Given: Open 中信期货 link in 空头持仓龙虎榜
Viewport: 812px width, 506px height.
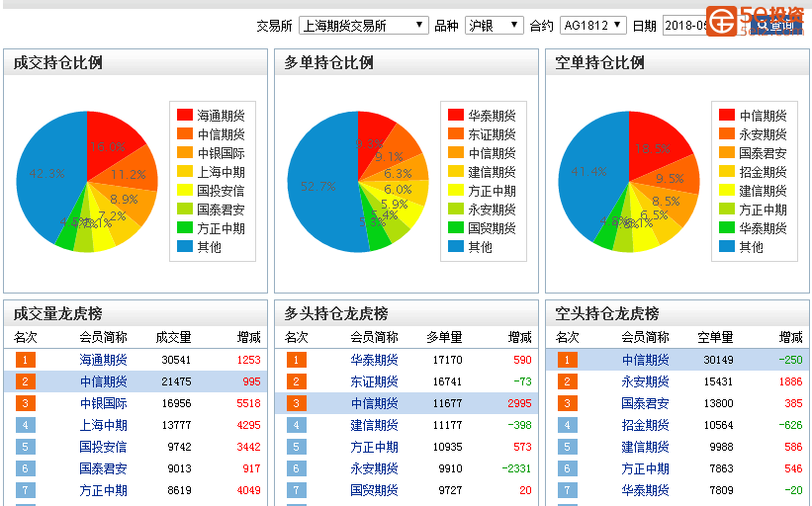Looking at the screenshot, I should point(645,360).
